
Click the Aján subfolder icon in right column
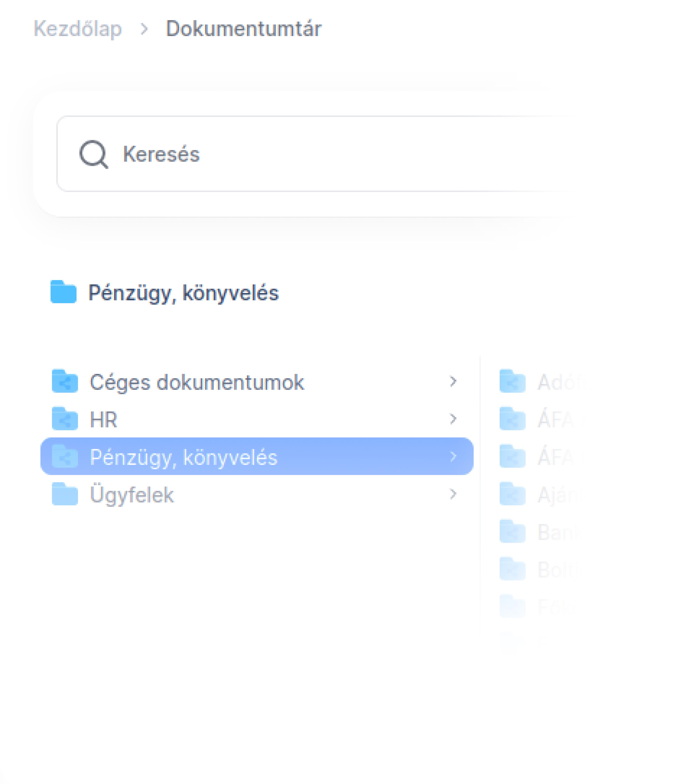tap(512, 494)
